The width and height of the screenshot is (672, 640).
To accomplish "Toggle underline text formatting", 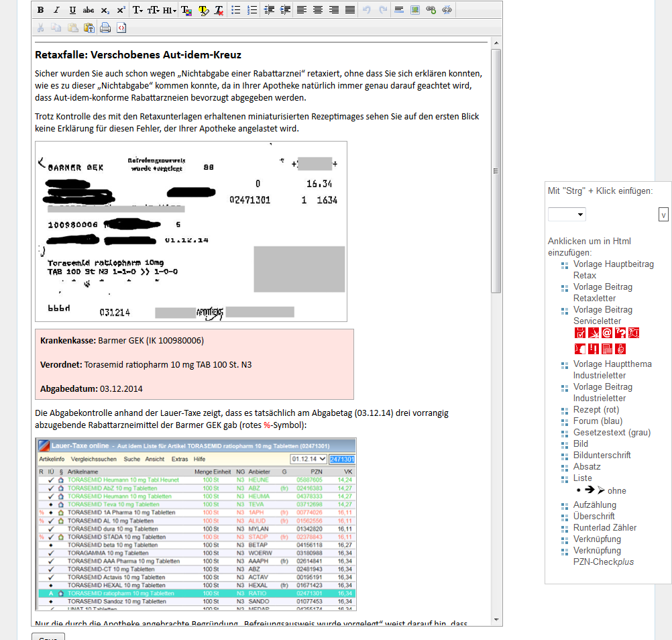I will pos(72,10).
